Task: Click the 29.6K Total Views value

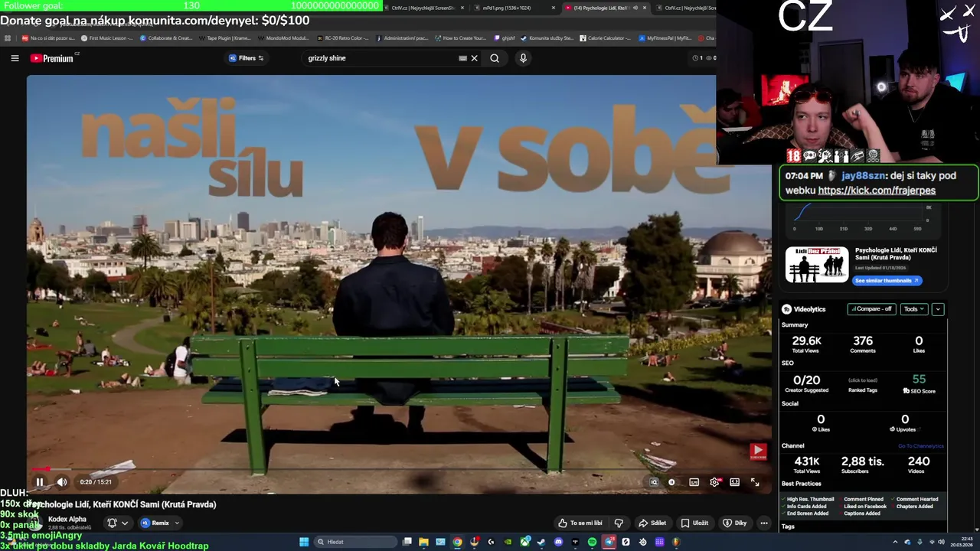Action: tap(806, 341)
